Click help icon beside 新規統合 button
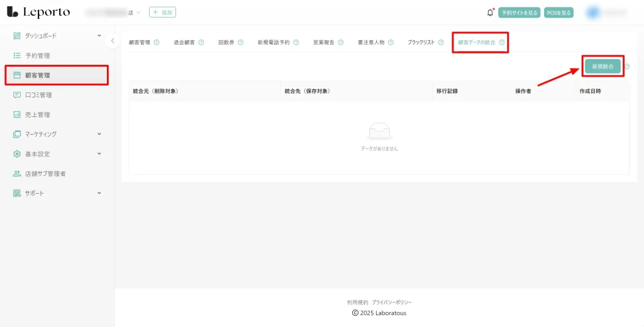This screenshot has height=327, width=644. (627, 67)
